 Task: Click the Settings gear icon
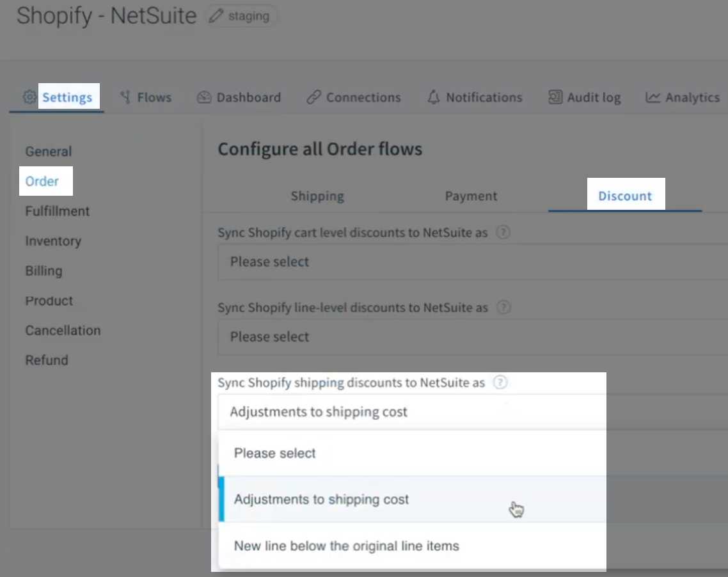[x=29, y=97]
